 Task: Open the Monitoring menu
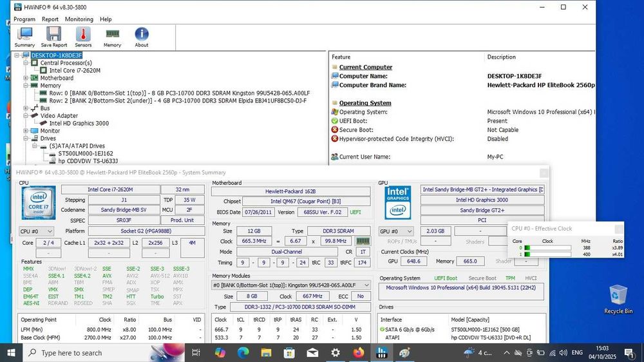pos(79,19)
